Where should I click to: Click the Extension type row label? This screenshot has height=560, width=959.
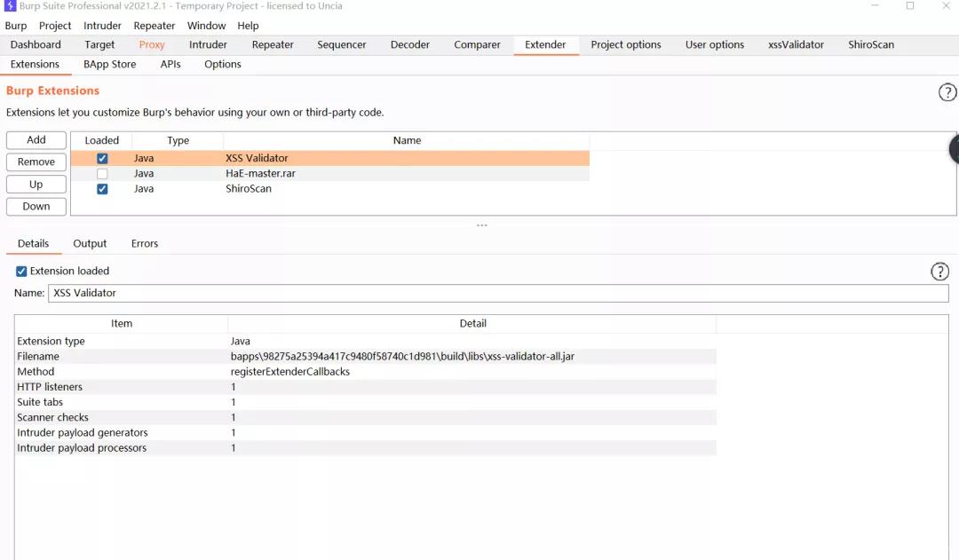point(51,341)
